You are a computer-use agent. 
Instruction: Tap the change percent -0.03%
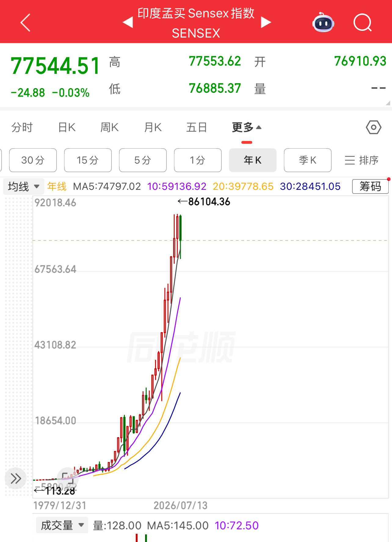tap(71, 93)
